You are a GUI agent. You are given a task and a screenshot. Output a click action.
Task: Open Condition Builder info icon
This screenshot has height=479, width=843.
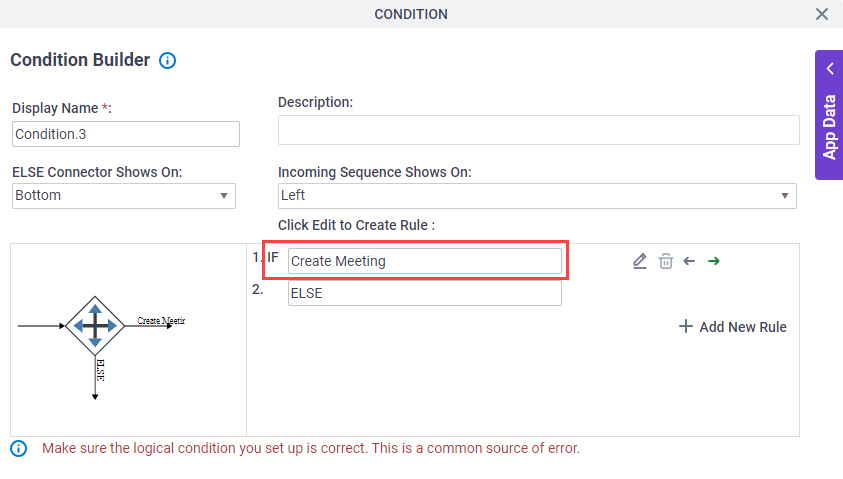(x=167, y=60)
